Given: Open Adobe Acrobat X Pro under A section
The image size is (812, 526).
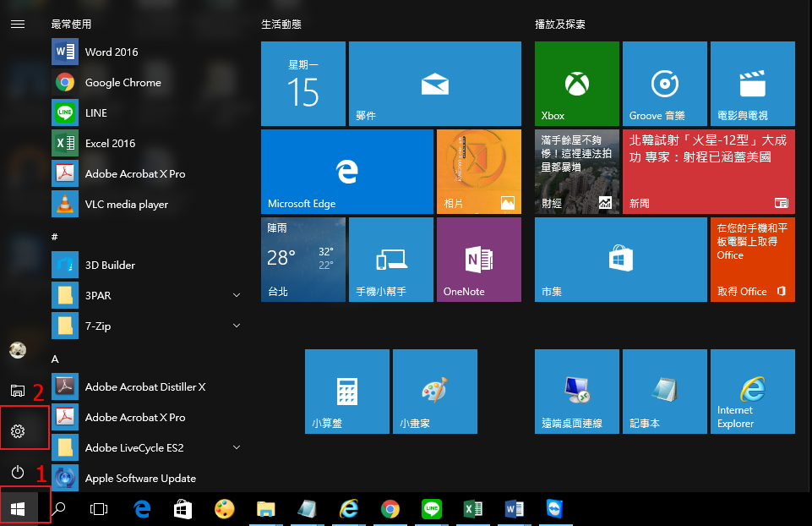Looking at the screenshot, I should tap(146, 417).
